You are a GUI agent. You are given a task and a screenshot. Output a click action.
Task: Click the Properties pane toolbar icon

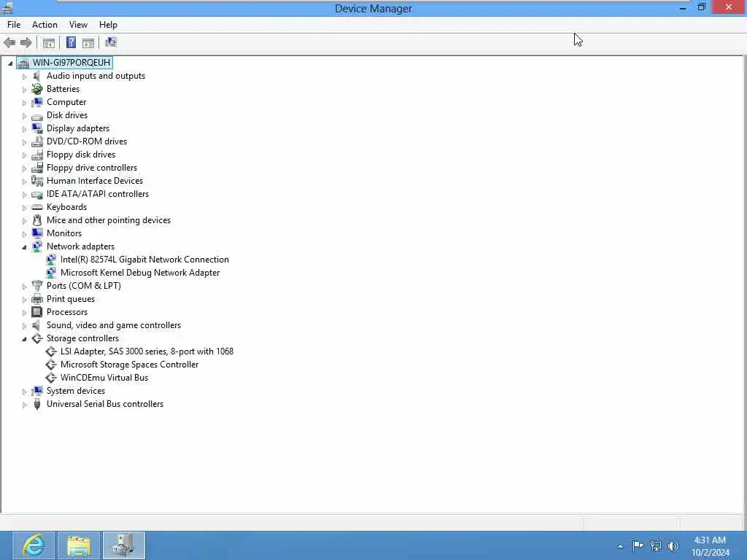tap(88, 43)
